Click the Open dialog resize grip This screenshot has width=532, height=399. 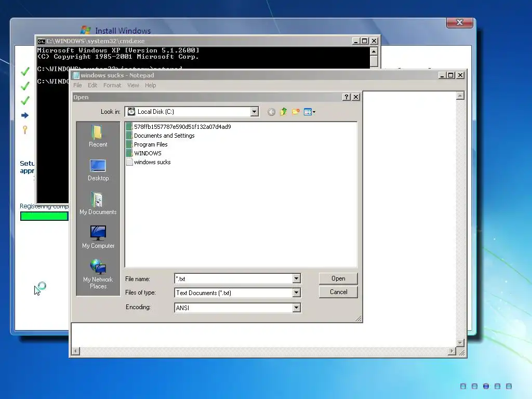(x=358, y=318)
